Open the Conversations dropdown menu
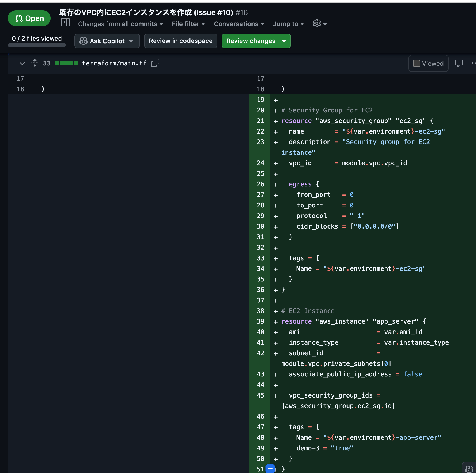 239,24
